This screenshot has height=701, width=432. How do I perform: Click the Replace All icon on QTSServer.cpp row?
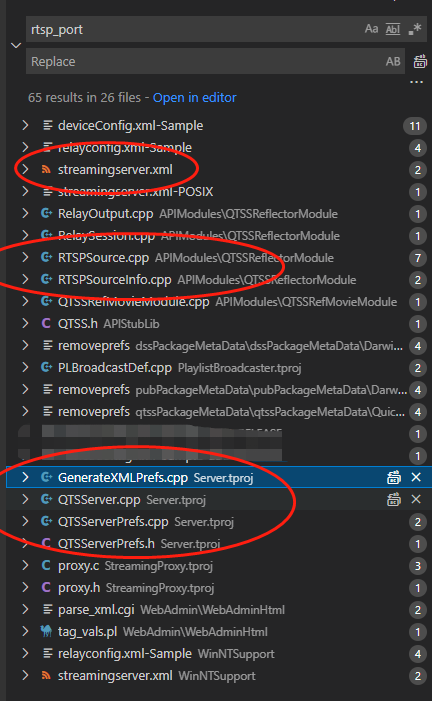[x=394, y=499]
